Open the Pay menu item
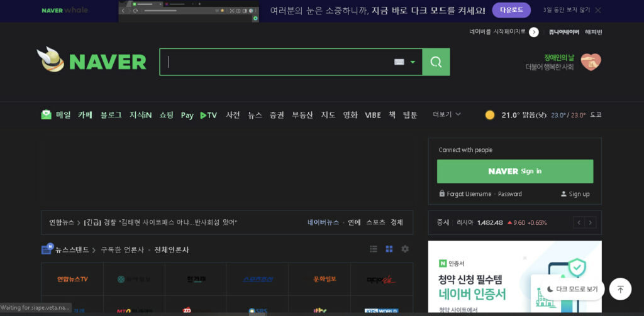 click(x=187, y=116)
